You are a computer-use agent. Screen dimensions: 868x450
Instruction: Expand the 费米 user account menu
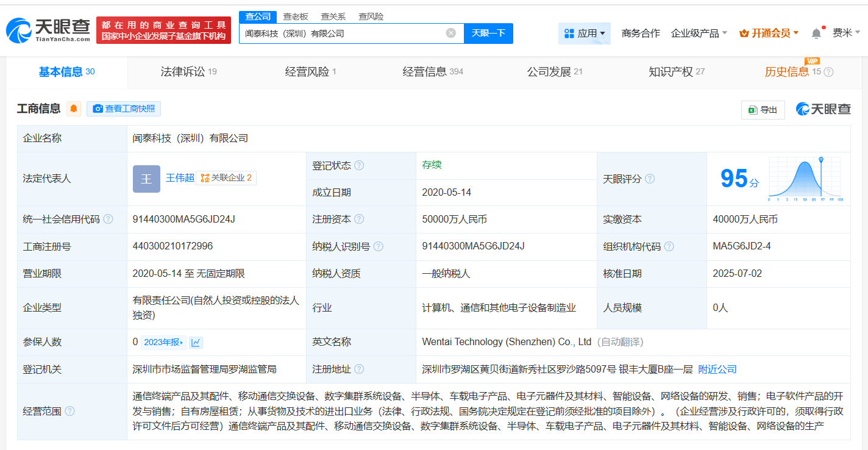click(847, 33)
